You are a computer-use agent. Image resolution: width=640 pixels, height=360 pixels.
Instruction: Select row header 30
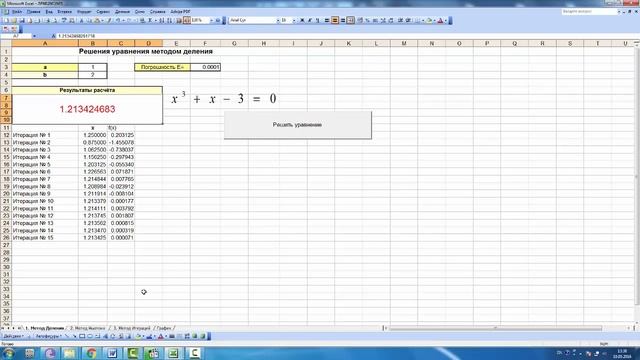coord(6,267)
